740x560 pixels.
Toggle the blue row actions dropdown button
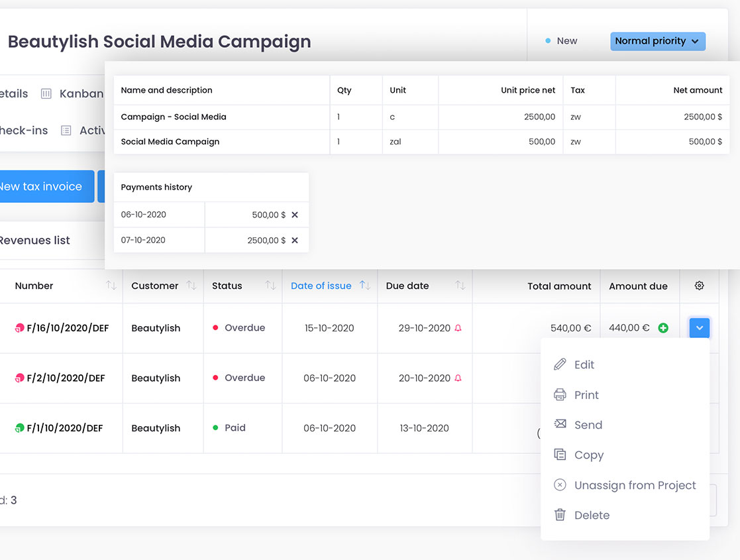coord(700,327)
